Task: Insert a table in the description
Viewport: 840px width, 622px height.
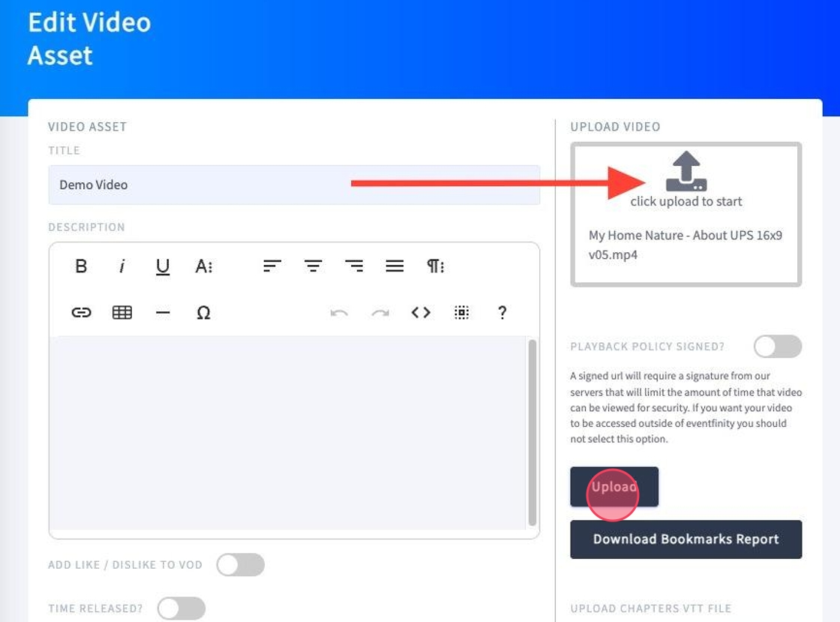Action: point(122,312)
